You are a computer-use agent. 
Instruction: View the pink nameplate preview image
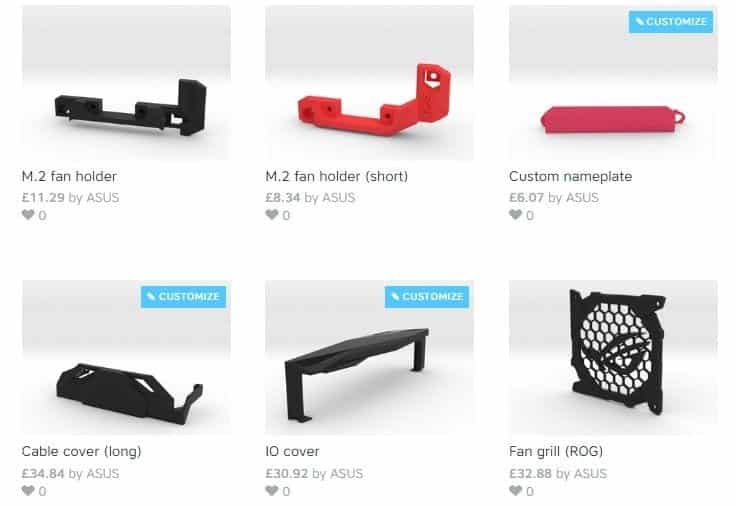[x=613, y=83]
